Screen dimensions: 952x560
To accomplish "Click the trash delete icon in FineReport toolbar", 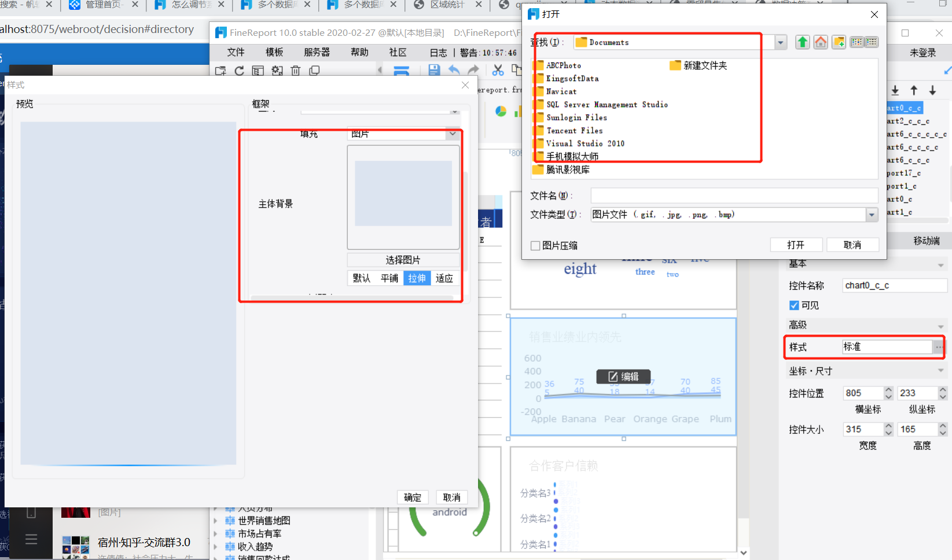I will tap(296, 71).
